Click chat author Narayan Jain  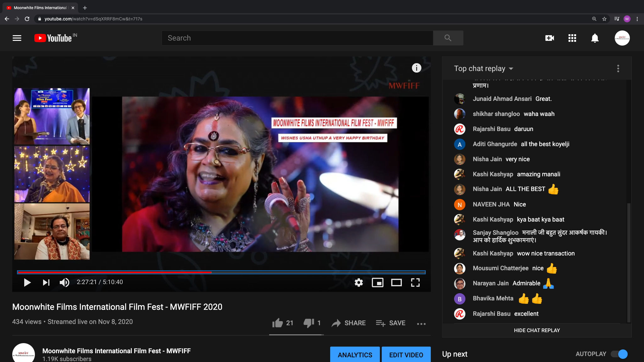point(491,283)
